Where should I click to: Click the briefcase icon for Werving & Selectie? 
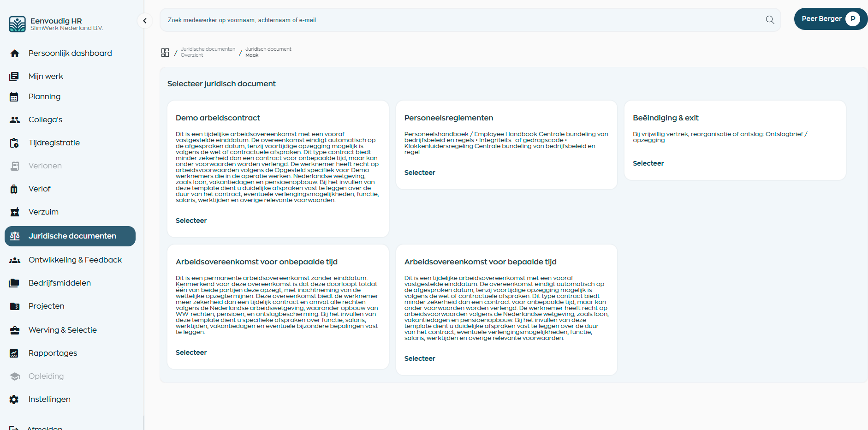pyautogui.click(x=15, y=330)
